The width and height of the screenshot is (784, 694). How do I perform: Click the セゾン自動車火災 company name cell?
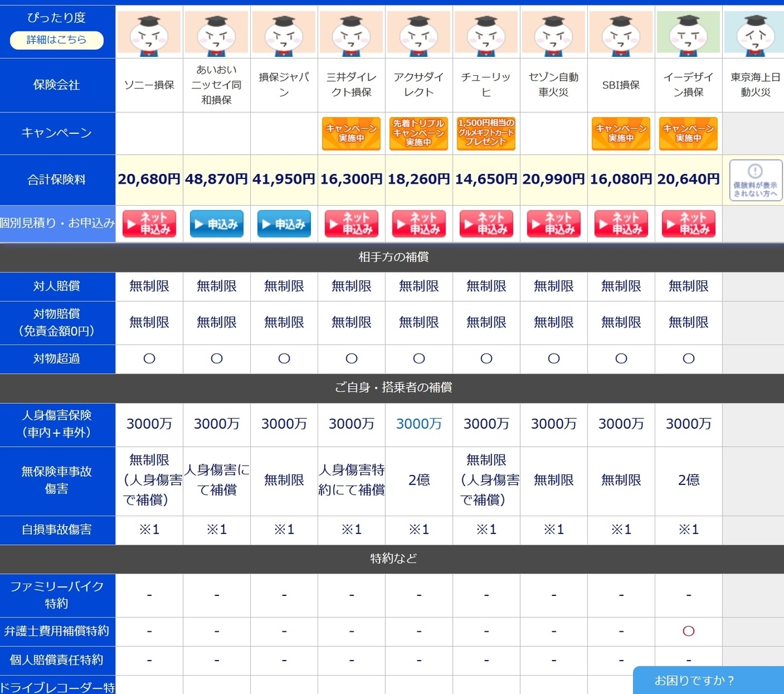pos(553,85)
